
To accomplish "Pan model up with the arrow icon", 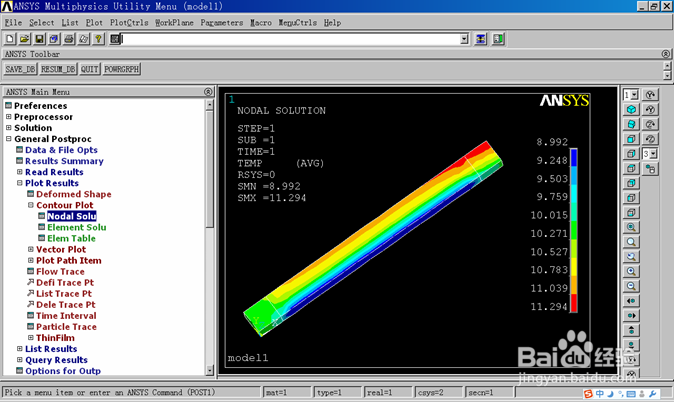I will tap(631, 330).
